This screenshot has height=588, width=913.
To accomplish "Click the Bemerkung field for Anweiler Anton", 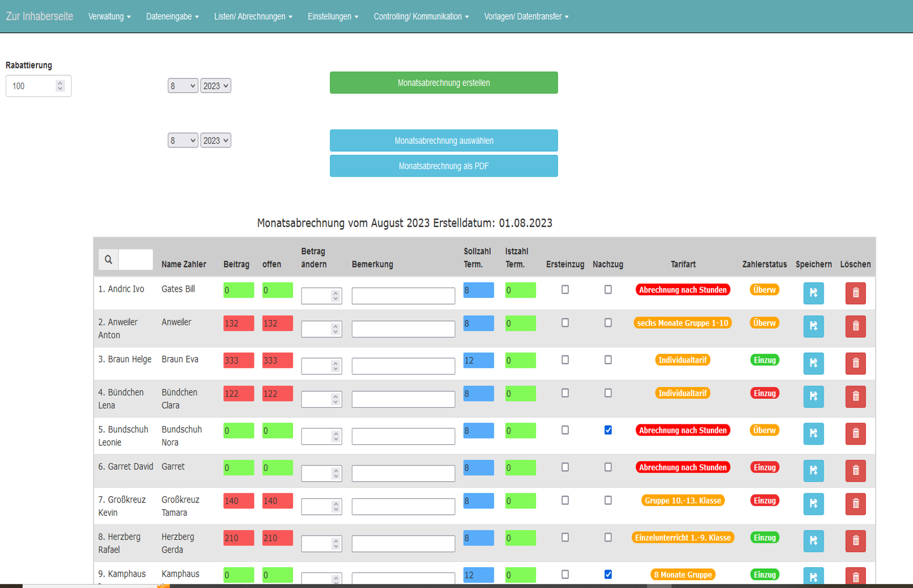I will click(403, 329).
